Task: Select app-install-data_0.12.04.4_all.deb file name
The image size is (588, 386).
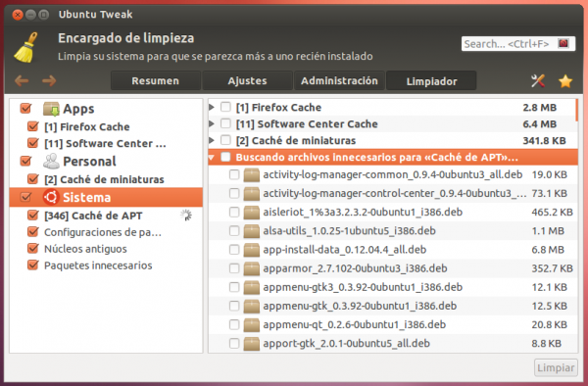Action: 345,250
